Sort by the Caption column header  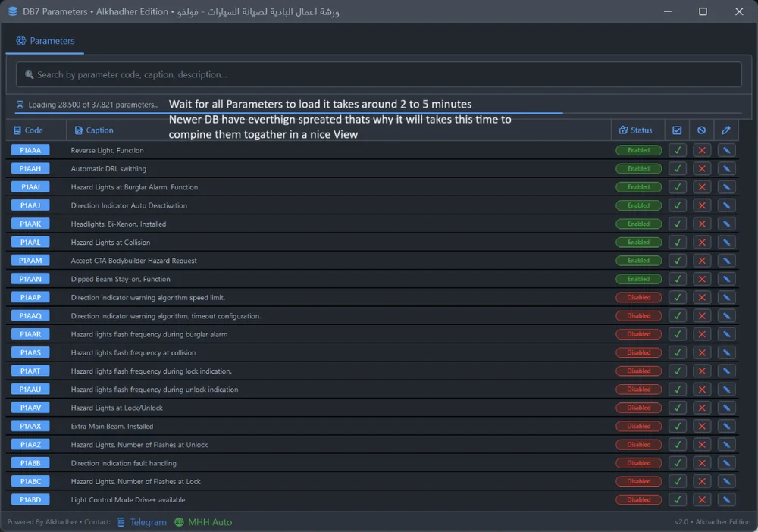(99, 130)
